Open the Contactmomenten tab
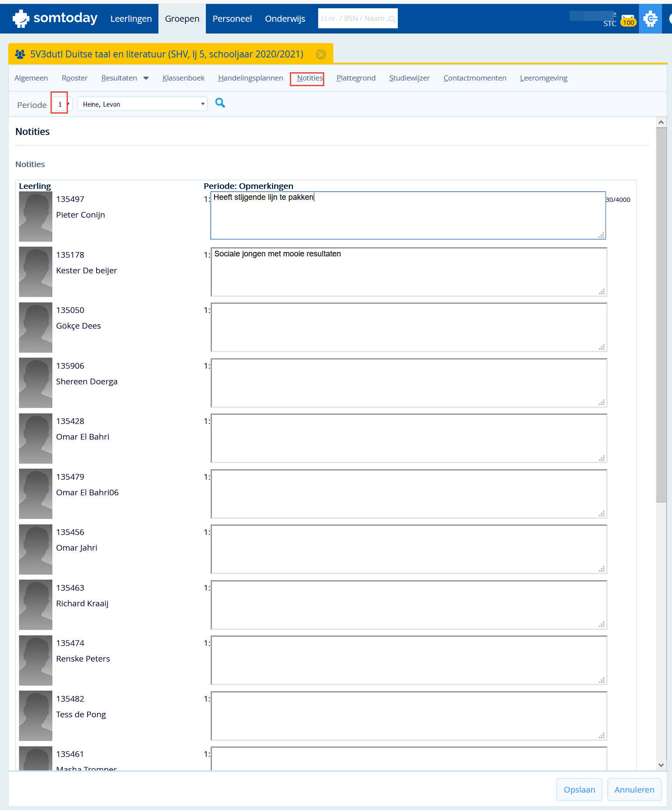 475,78
